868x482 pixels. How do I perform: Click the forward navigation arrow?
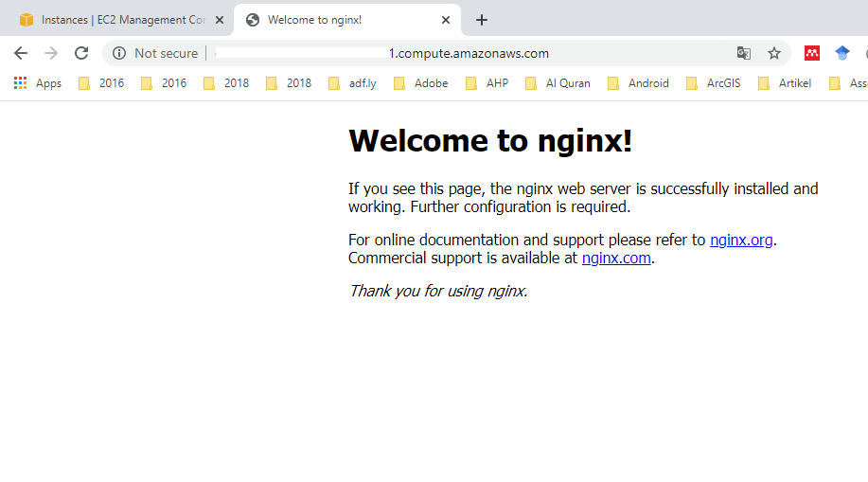[x=51, y=53]
